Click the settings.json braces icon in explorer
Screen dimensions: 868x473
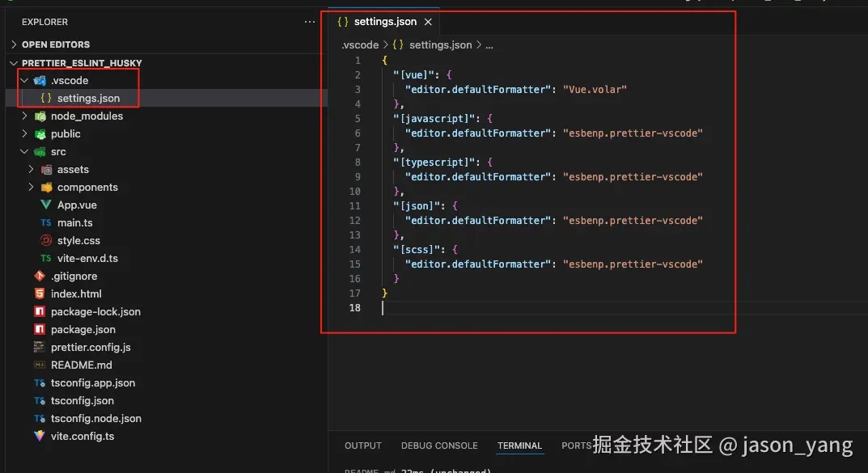pyautogui.click(x=46, y=98)
